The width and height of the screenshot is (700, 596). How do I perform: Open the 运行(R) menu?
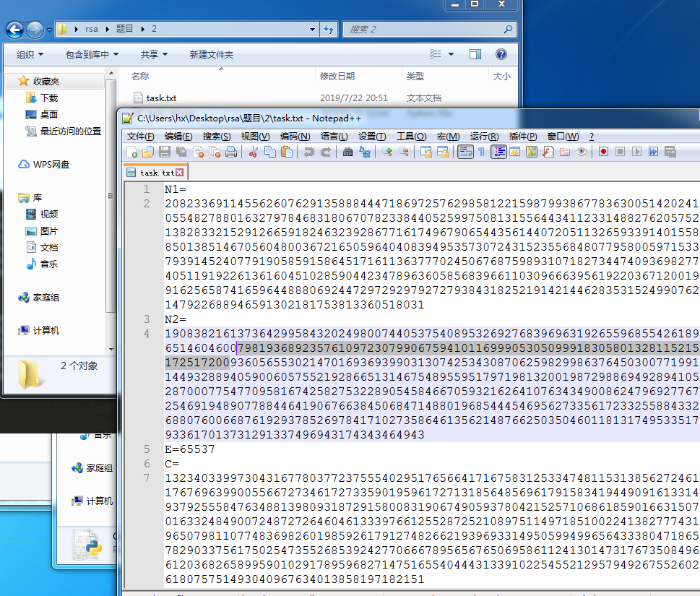pos(485,137)
